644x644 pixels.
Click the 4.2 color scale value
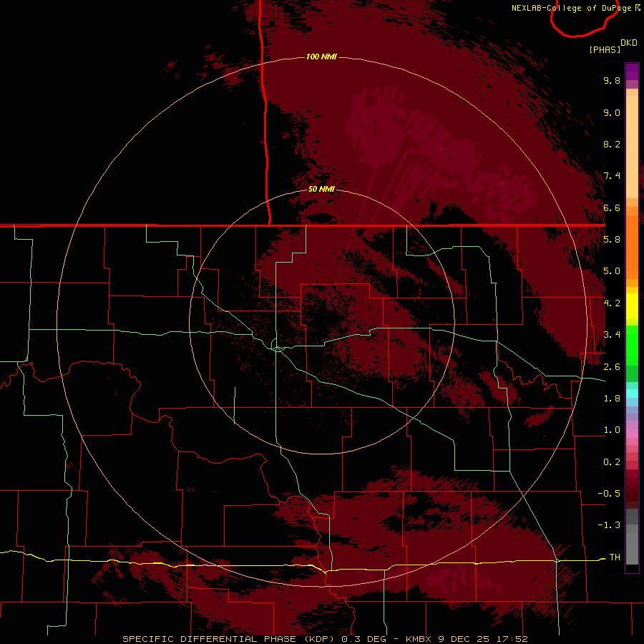[x=612, y=303]
